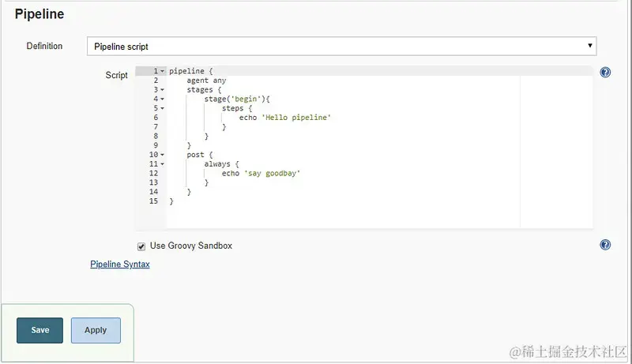632x364 pixels.
Task: Collapse the stage('begin') block fold arrow
Action: [162, 99]
